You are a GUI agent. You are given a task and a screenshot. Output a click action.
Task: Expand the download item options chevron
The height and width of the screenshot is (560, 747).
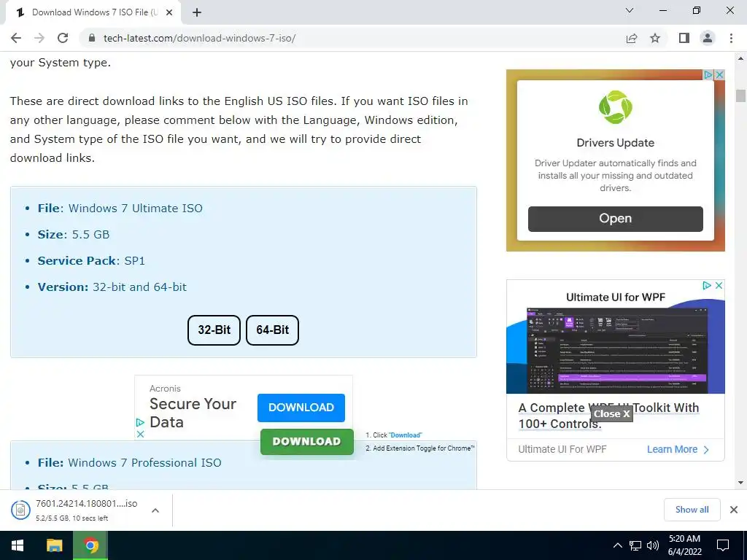coord(155,510)
